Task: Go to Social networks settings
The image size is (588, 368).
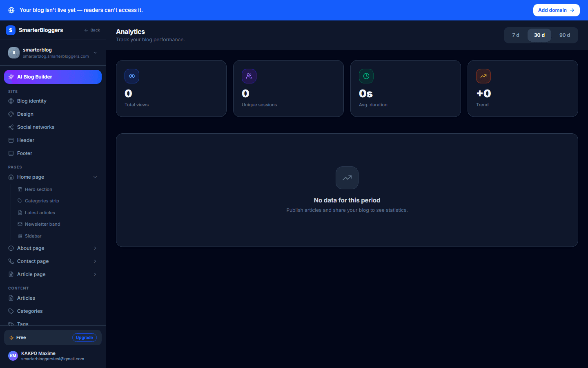Action: [53, 127]
